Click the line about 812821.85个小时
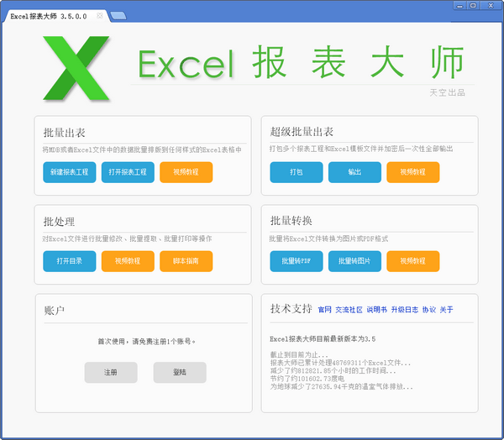 point(333,371)
